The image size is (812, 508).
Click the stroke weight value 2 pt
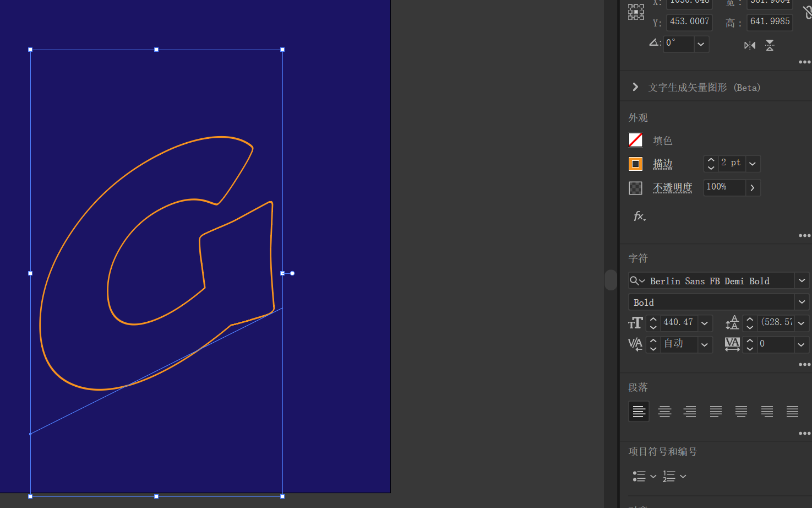coord(732,163)
